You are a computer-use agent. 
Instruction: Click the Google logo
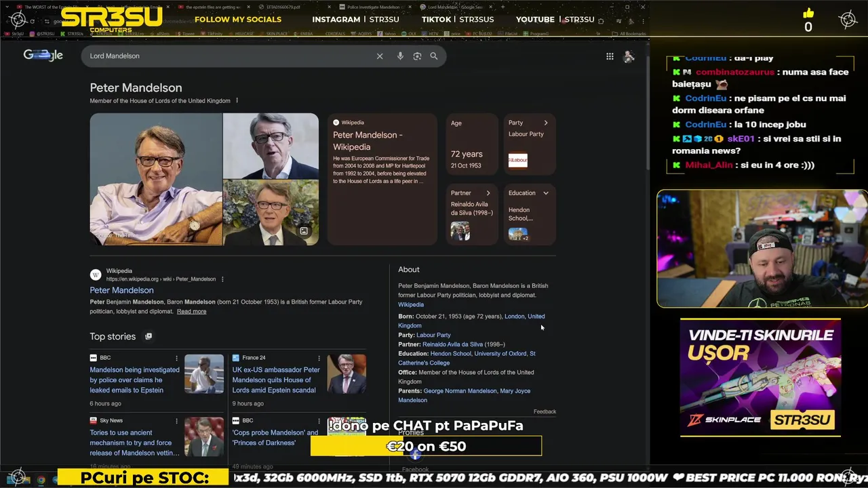[x=43, y=55]
